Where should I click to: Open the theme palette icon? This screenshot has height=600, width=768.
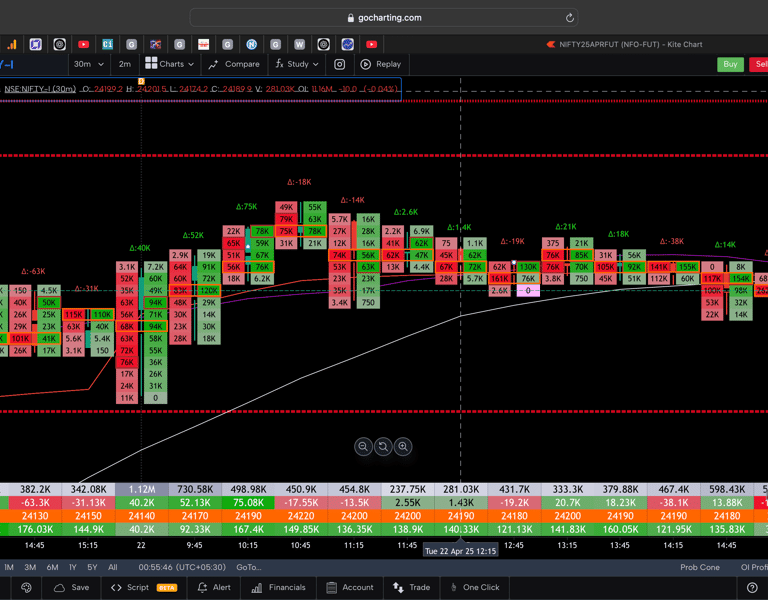click(26, 587)
